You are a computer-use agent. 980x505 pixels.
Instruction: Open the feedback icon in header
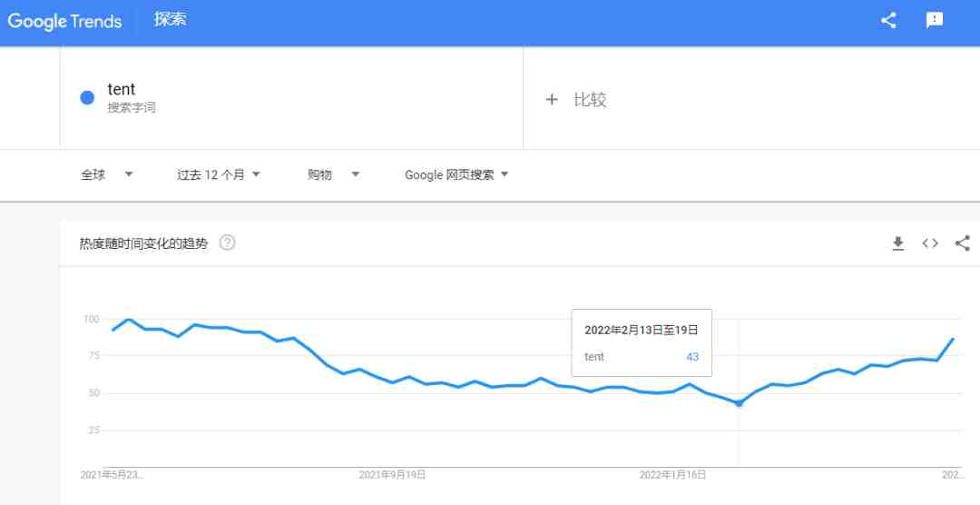tap(935, 20)
